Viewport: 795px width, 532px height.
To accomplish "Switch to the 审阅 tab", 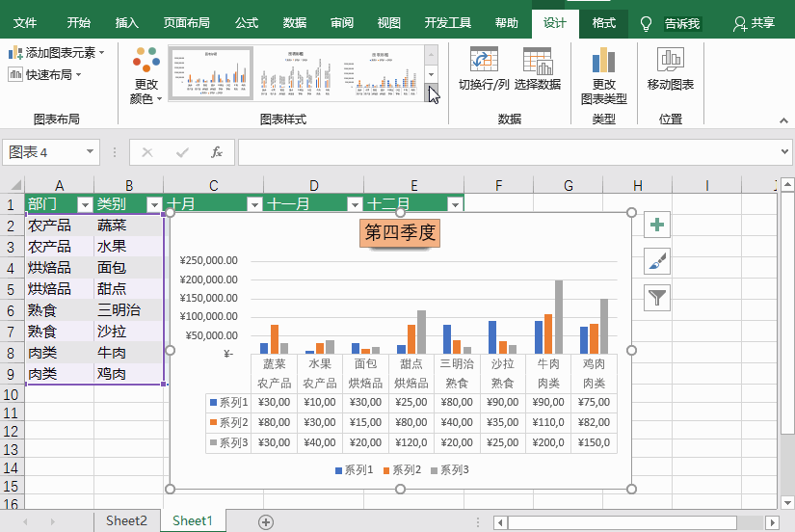I will 342,23.
